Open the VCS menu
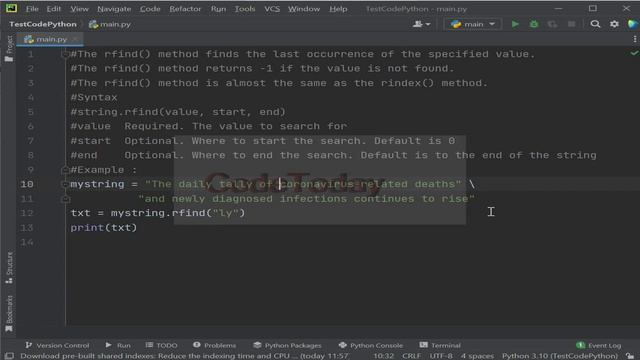The width and height of the screenshot is (640, 360). coord(272,9)
